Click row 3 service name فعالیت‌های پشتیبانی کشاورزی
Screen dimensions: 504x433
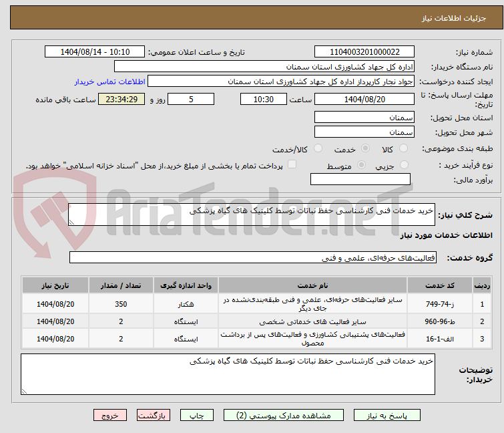(x=313, y=339)
